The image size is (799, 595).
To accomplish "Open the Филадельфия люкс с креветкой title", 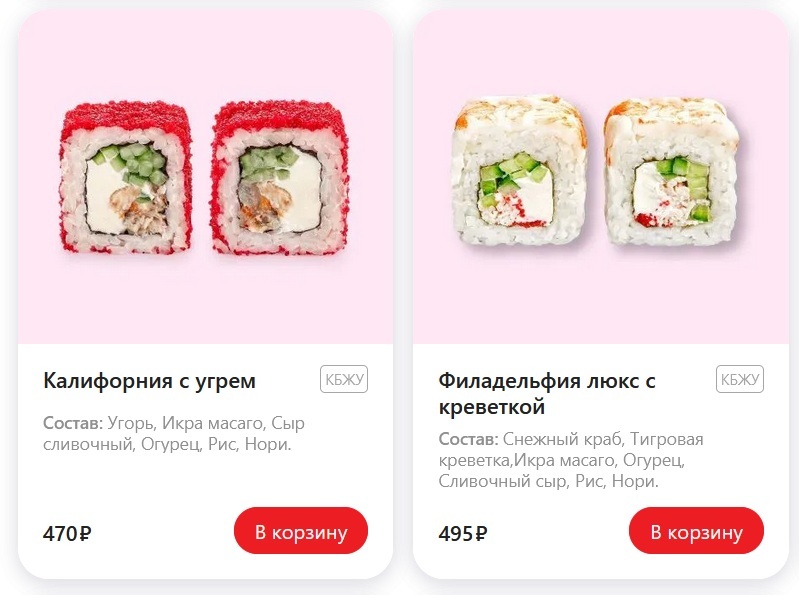I will tap(547, 393).
